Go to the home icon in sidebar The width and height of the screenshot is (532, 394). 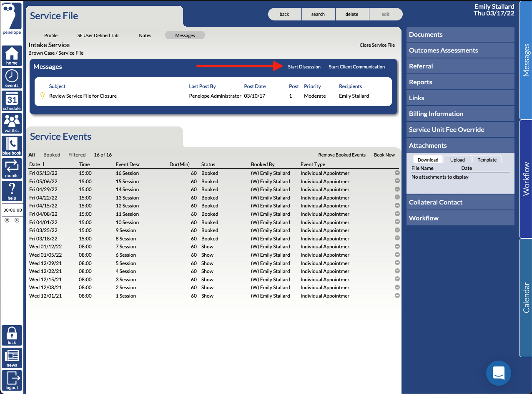(x=12, y=56)
